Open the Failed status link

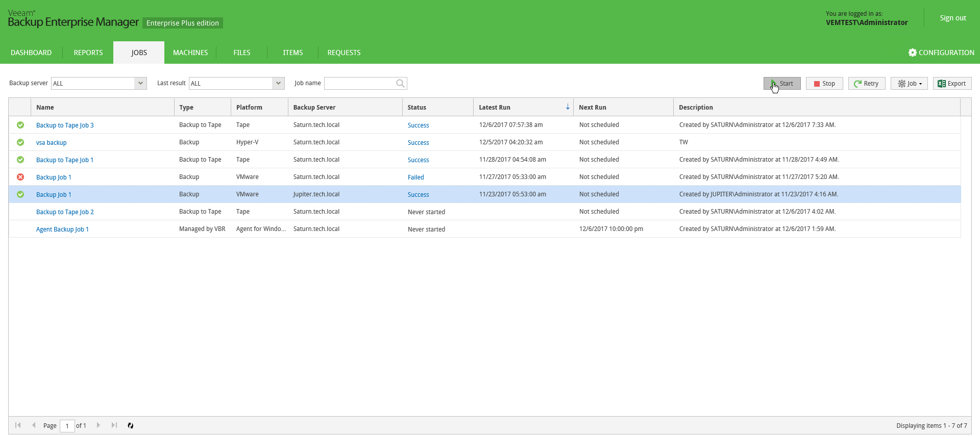[x=415, y=177]
